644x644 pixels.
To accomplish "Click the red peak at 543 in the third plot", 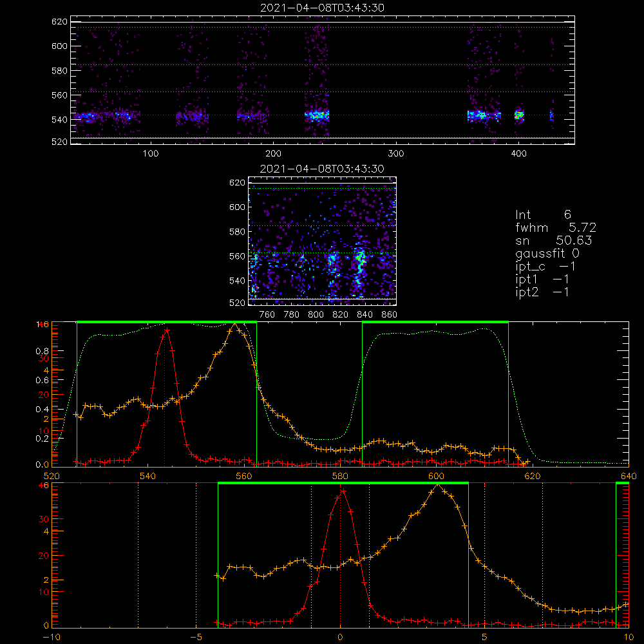I will (x=167, y=329).
